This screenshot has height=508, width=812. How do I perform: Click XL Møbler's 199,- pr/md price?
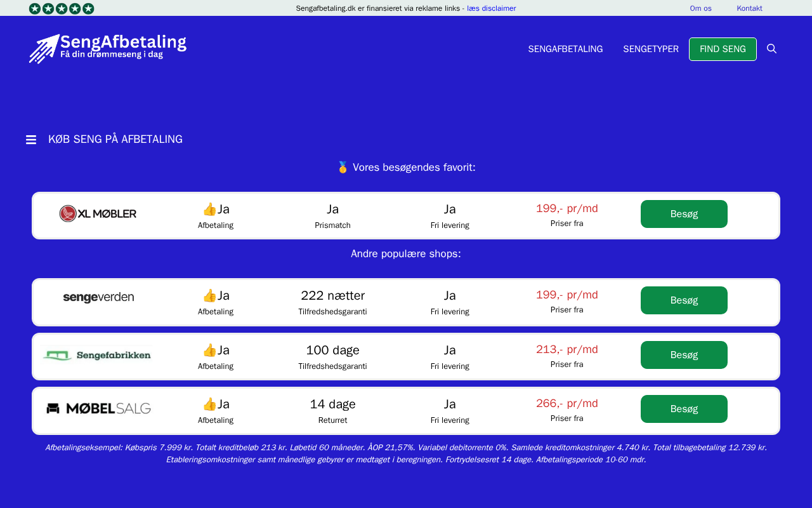click(x=567, y=208)
